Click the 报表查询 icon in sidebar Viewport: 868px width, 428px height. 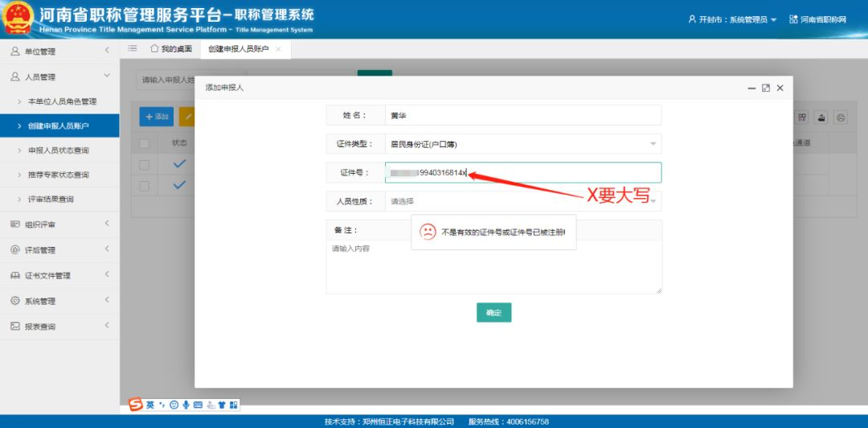[15, 327]
